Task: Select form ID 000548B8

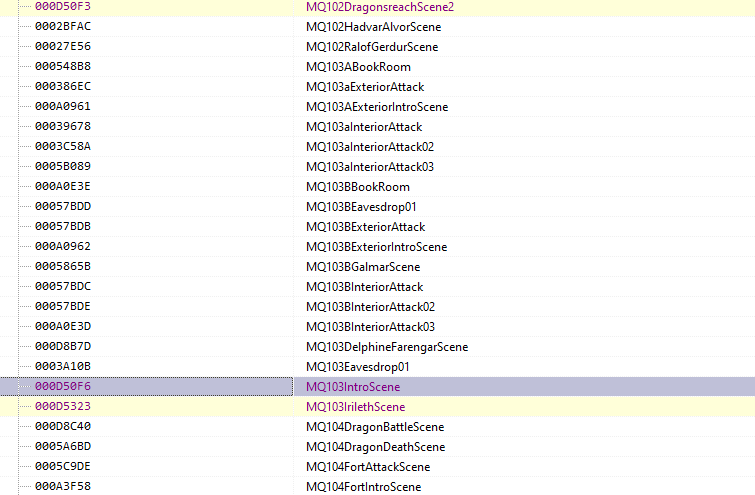Action: pyautogui.click(x=63, y=66)
